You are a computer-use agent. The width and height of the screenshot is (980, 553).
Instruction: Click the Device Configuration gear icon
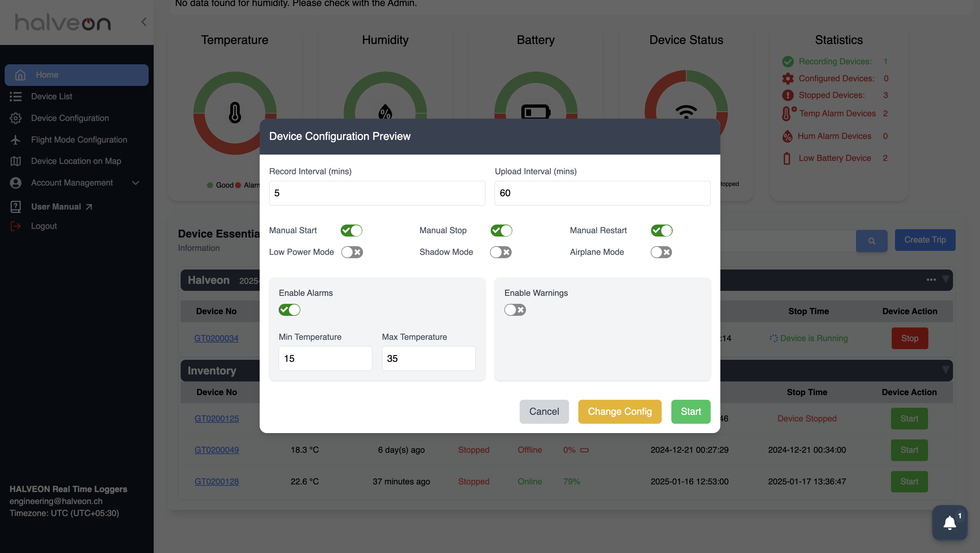pyautogui.click(x=16, y=118)
